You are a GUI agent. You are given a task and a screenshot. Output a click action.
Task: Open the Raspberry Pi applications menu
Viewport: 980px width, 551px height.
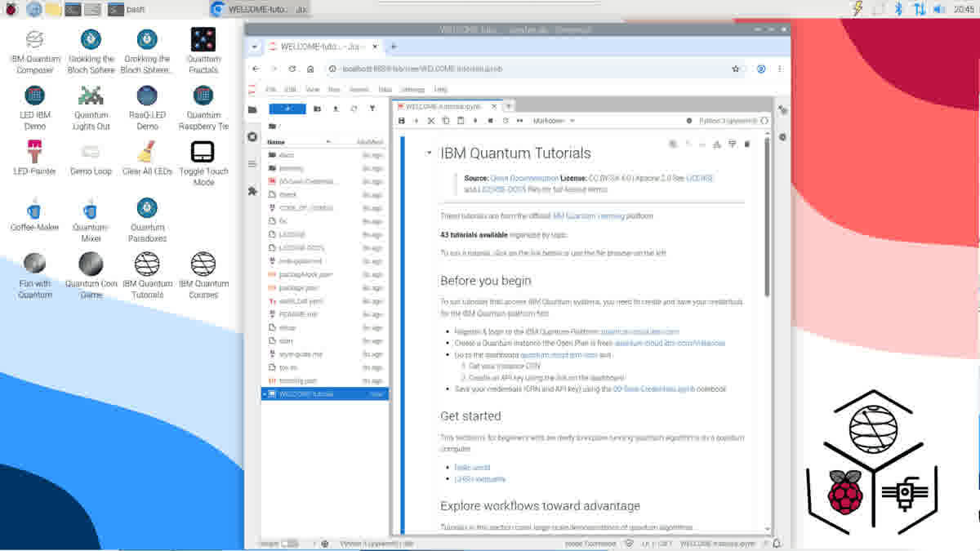[x=11, y=9]
